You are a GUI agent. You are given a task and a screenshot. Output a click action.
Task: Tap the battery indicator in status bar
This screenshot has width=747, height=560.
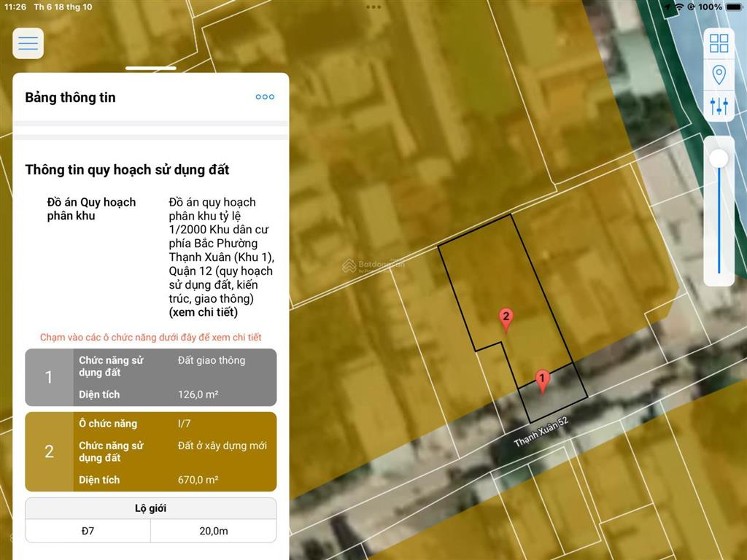734,7
